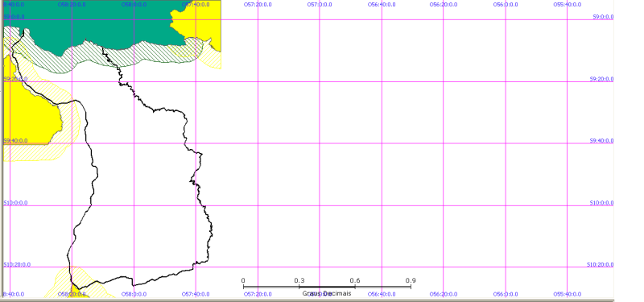Viewport: 644px width, 302px height.
Task: Click the solid teal green polygon
Action: 94,25
